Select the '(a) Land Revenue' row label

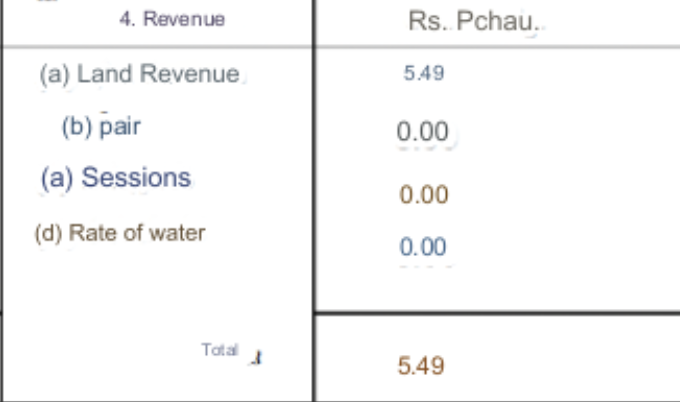point(140,74)
